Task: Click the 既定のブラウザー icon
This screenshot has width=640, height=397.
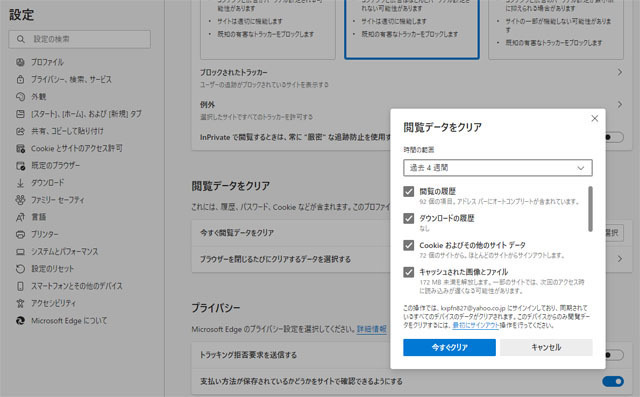Action: click(x=20, y=166)
